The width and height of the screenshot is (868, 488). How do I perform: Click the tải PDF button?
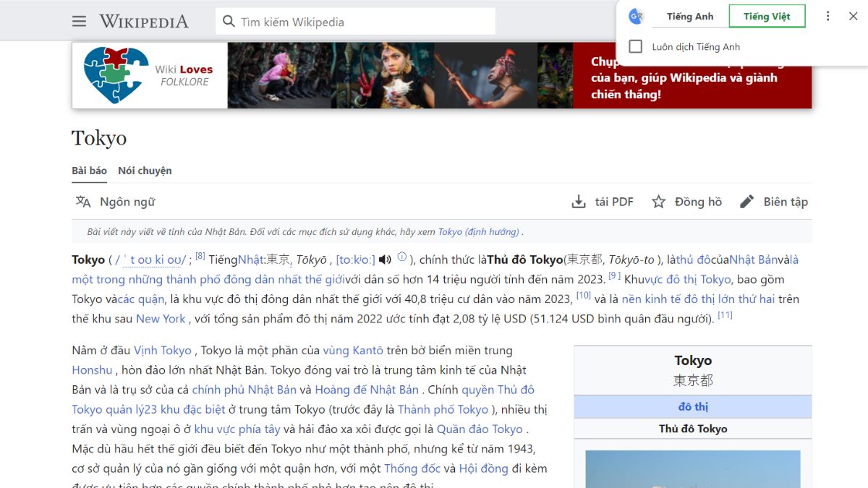click(602, 202)
